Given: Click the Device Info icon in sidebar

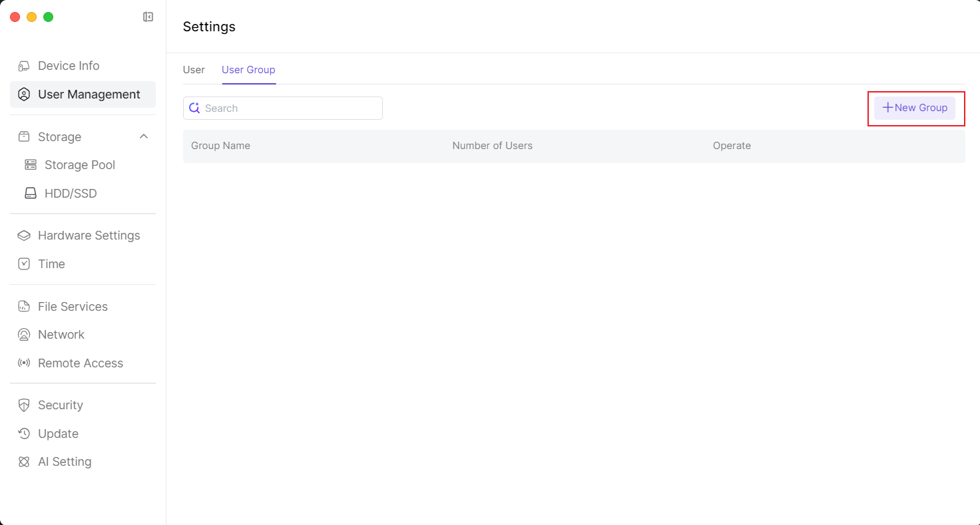Looking at the screenshot, I should pyautogui.click(x=24, y=66).
